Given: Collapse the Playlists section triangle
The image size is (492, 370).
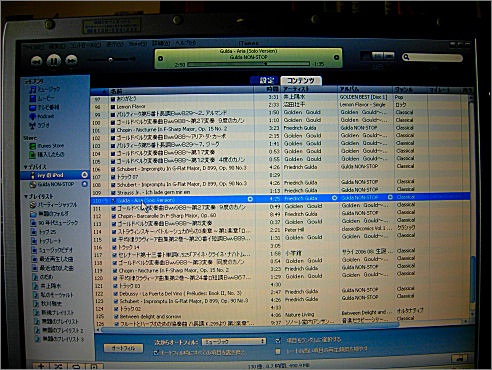Looking at the screenshot, I should (x=26, y=197).
